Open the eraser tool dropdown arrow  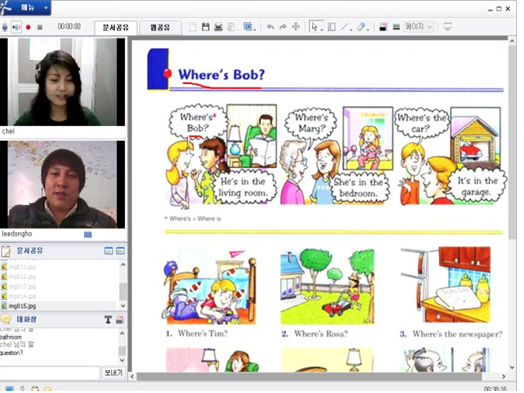pyautogui.click(x=368, y=29)
